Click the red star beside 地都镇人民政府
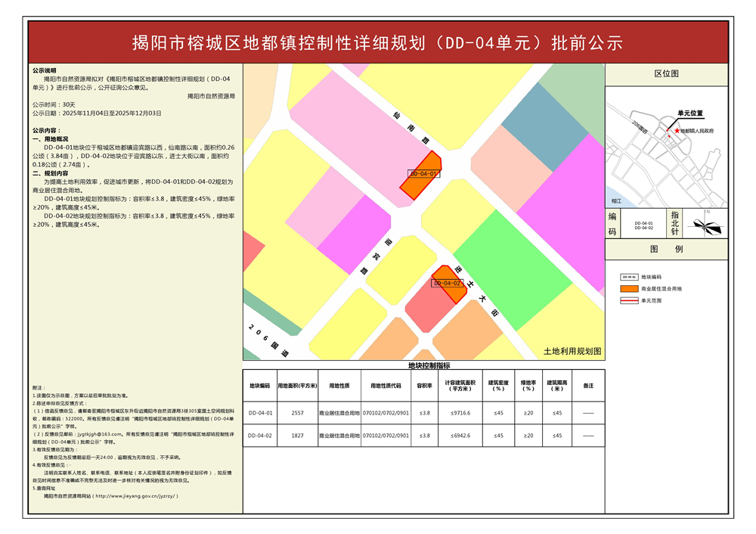Image resolution: width=756 pixels, height=534 pixels. point(677,131)
